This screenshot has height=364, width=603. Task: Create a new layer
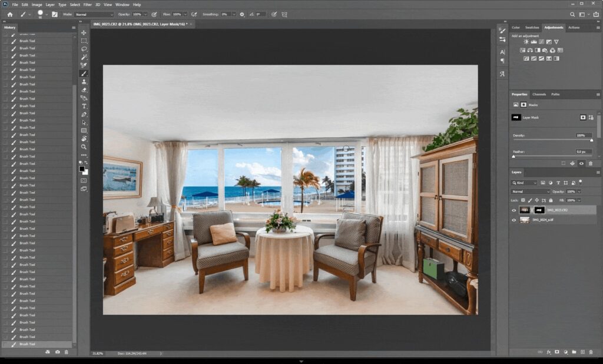coord(582,352)
